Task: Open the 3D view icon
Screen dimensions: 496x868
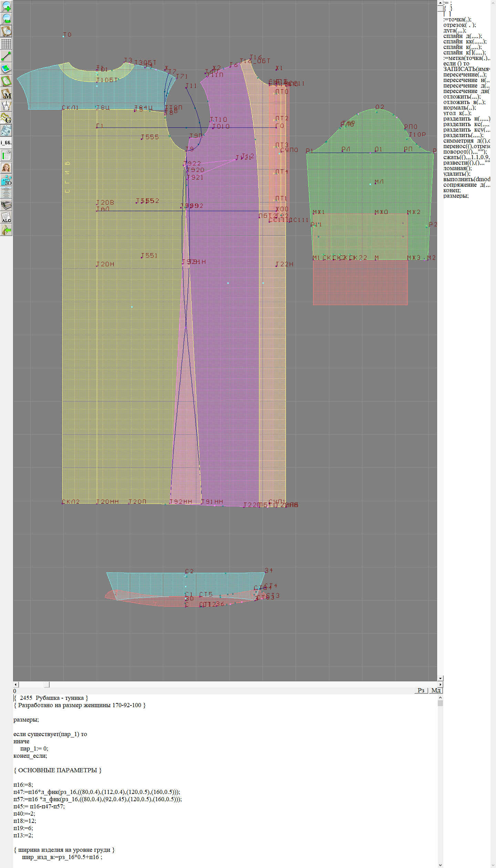Action: [x=6, y=180]
